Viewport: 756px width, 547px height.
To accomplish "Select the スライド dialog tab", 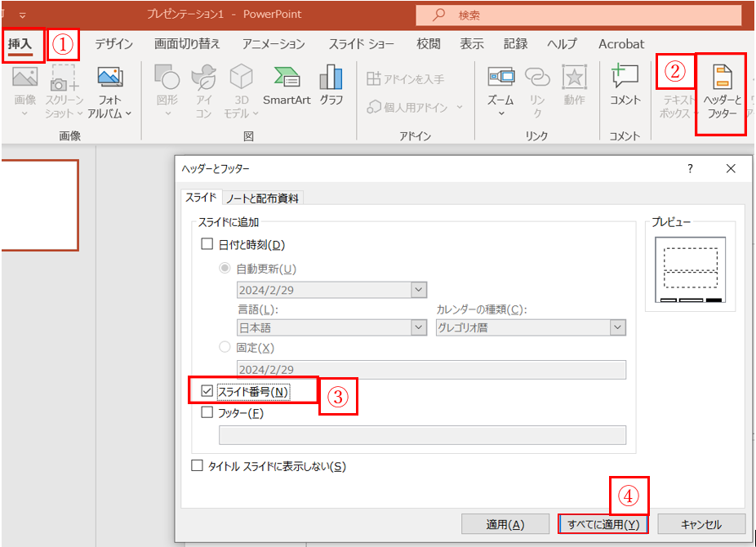I will coord(201,197).
